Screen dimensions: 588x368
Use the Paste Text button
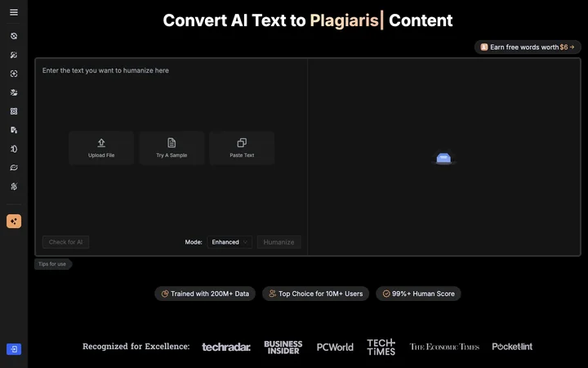click(242, 148)
